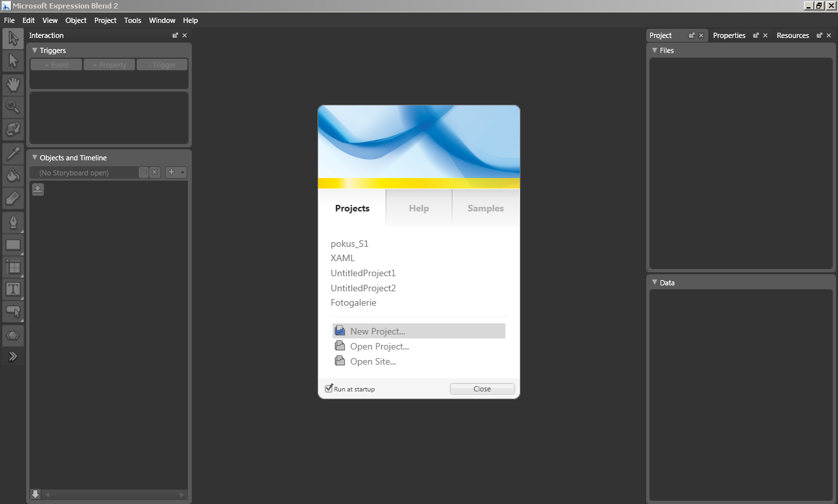Open the View menu

[50, 20]
